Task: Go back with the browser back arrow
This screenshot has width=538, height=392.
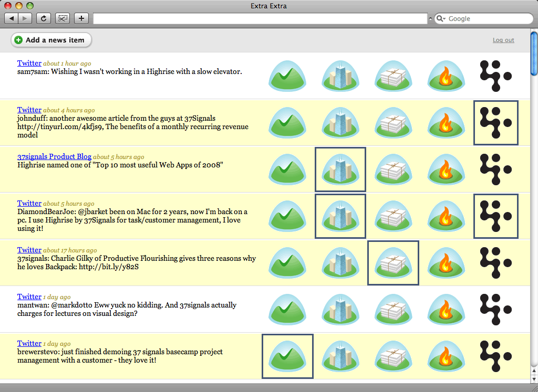Action: [12, 18]
